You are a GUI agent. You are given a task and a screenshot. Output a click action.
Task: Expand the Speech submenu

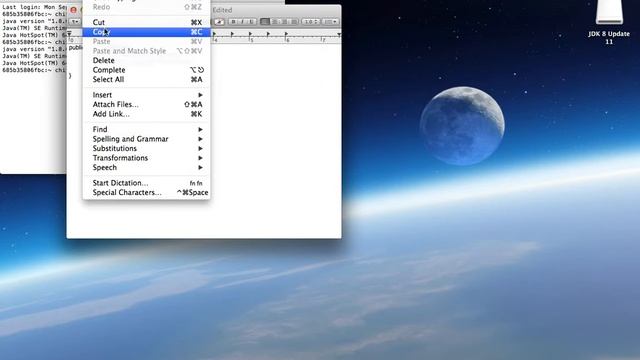(146, 167)
